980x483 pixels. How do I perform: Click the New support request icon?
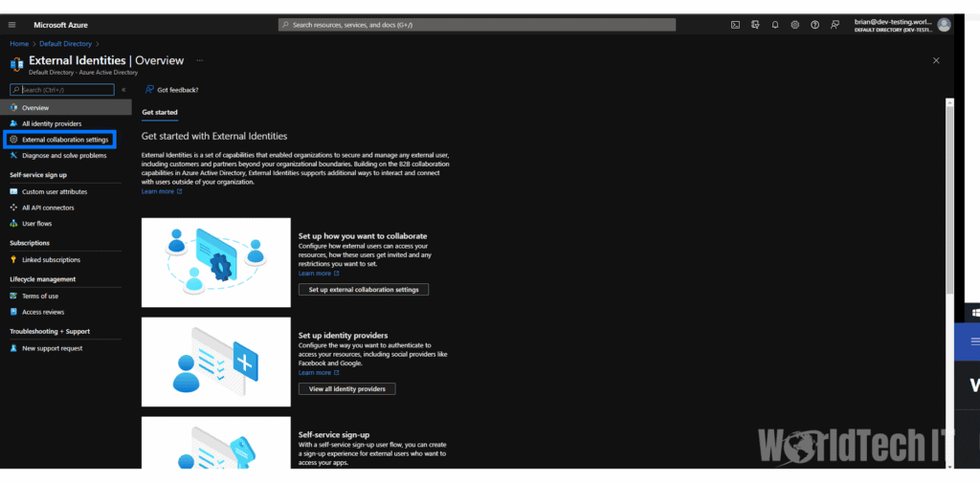[13, 348]
